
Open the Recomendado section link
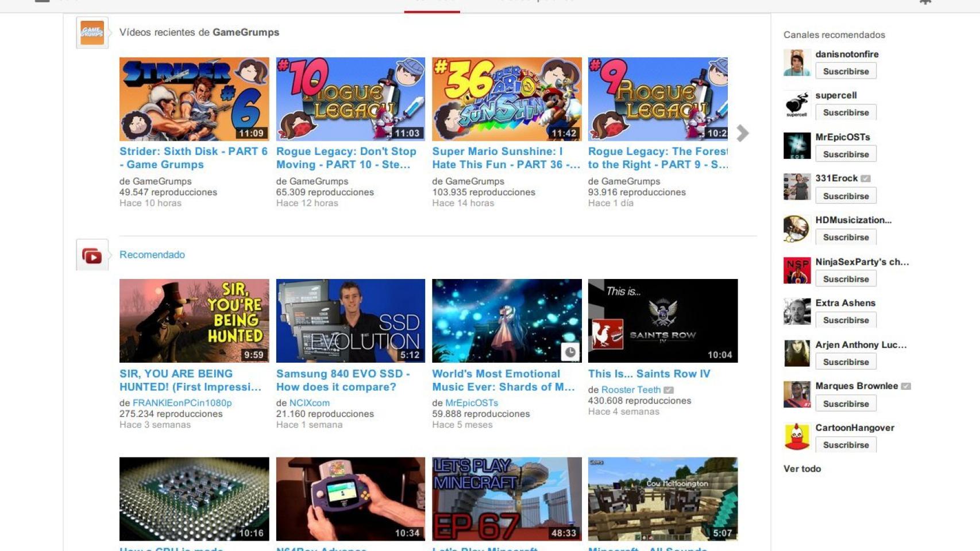[x=152, y=255]
